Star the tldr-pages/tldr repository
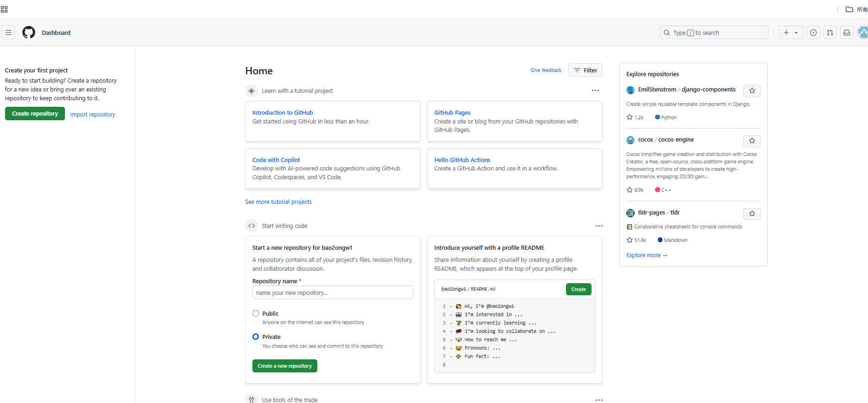The width and height of the screenshot is (868, 403). [x=752, y=214]
